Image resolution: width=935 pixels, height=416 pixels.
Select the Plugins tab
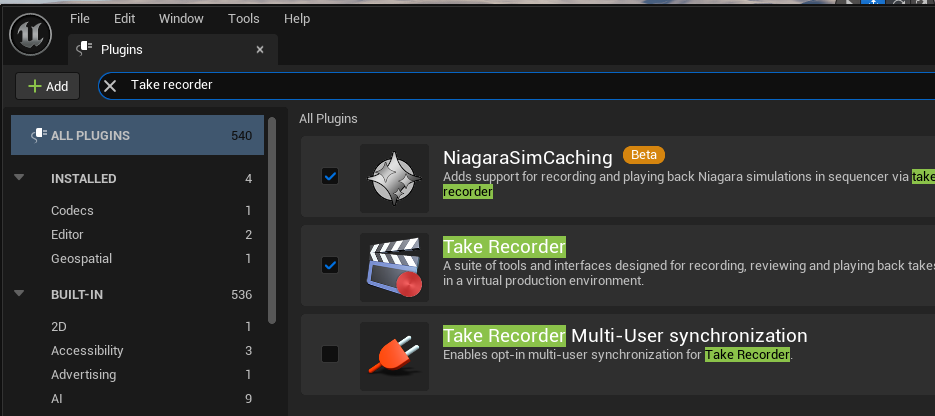tap(173, 49)
